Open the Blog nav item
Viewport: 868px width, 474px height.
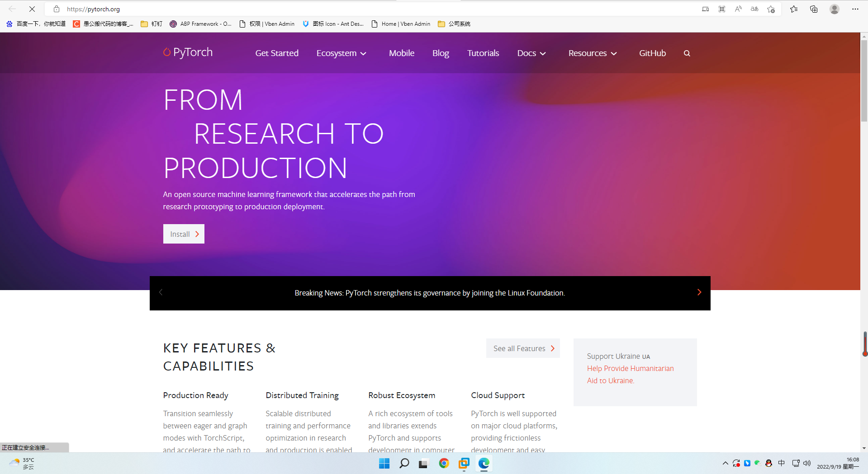pyautogui.click(x=441, y=53)
